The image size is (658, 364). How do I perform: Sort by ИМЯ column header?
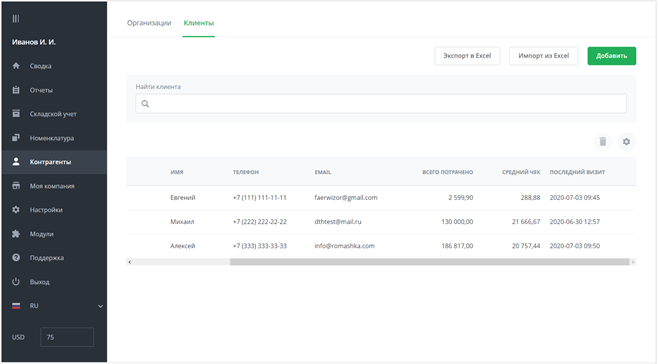177,172
